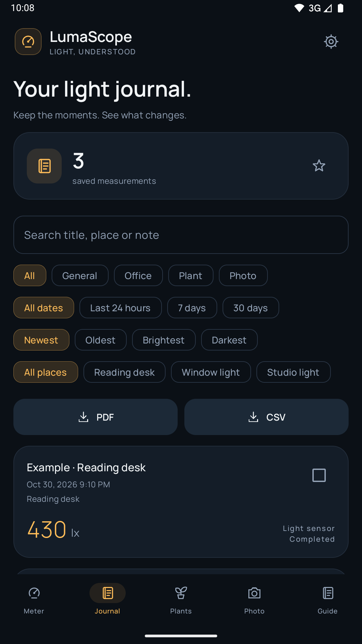This screenshot has width=362, height=644.
Task: Export journal as PDF
Action: click(x=96, y=417)
